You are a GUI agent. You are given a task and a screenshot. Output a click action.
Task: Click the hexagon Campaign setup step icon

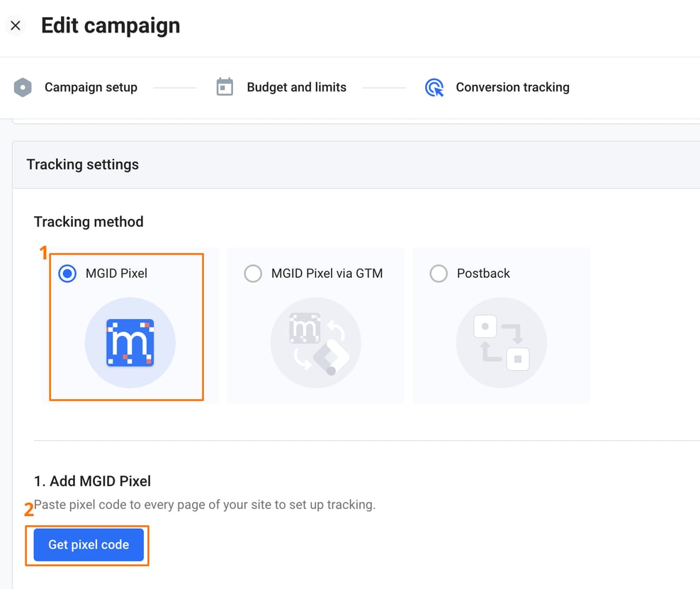[23, 86]
